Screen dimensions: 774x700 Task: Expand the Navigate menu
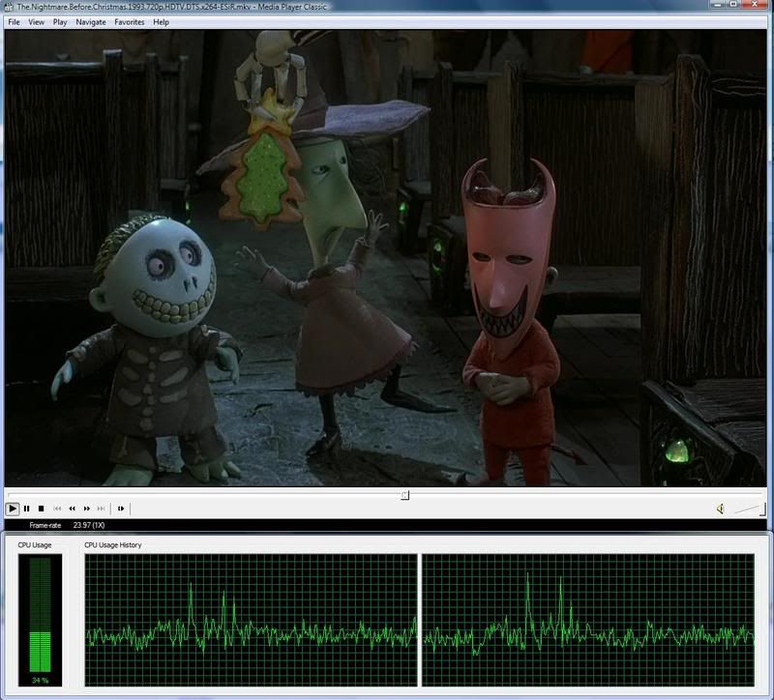click(91, 21)
